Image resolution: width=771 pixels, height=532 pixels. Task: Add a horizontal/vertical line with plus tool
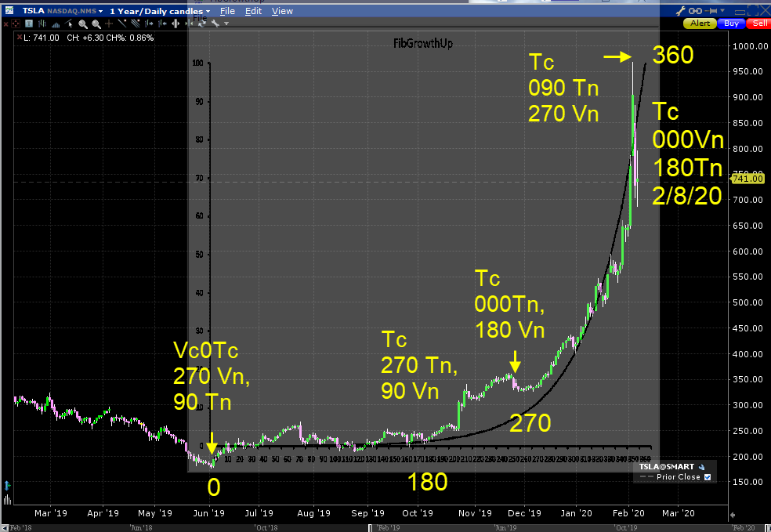[x=109, y=24]
